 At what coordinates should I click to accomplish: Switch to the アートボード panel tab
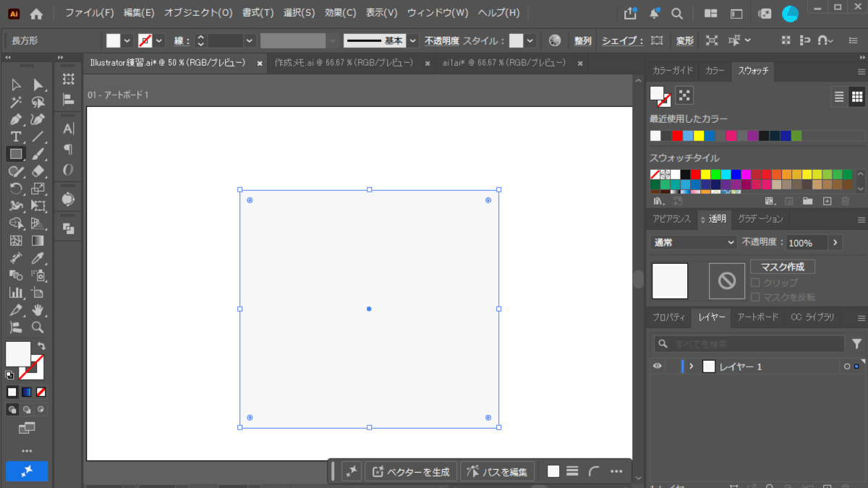758,317
